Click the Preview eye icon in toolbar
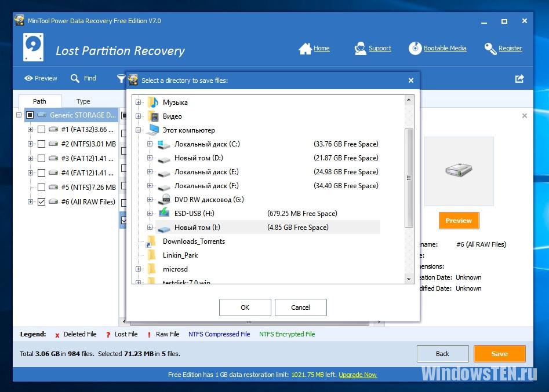The image size is (549, 392). click(x=28, y=78)
